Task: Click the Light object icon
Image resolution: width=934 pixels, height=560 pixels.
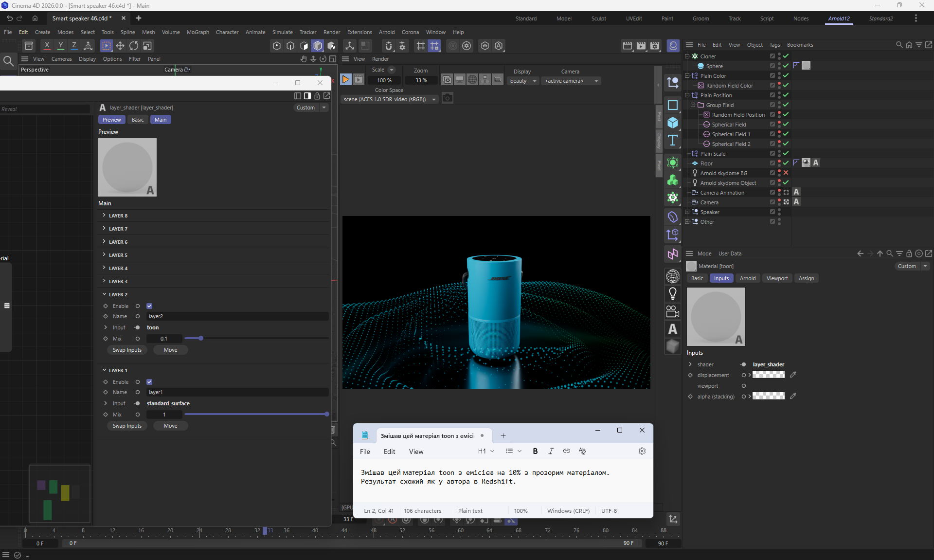Action: pos(673,293)
